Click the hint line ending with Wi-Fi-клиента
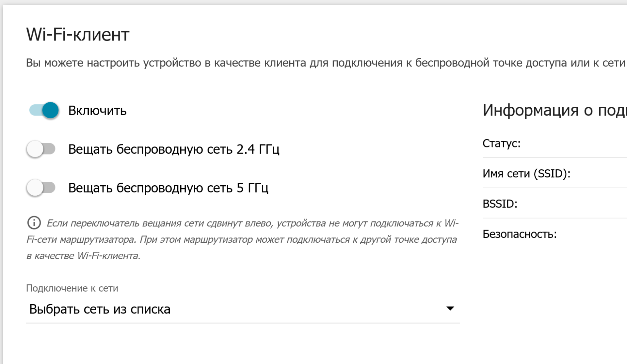 (84, 256)
